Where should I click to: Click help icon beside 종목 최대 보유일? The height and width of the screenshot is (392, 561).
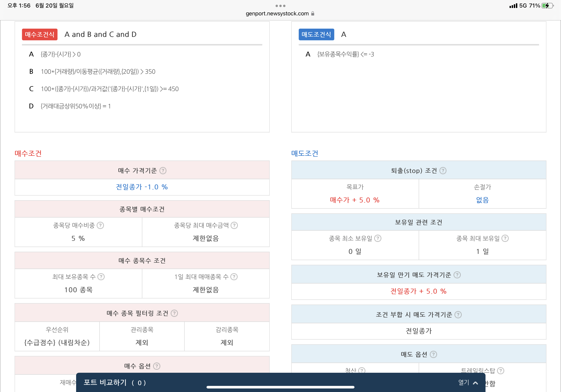(x=505, y=238)
